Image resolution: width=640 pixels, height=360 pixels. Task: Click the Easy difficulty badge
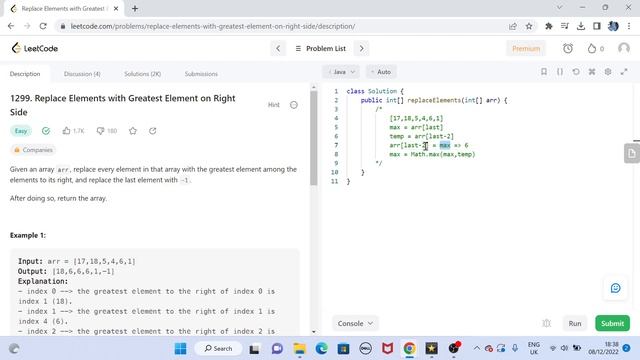pyautogui.click(x=21, y=131)
